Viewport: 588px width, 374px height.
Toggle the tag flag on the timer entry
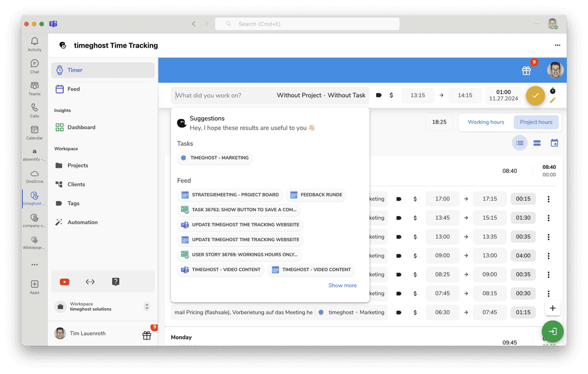coord(379,95)
